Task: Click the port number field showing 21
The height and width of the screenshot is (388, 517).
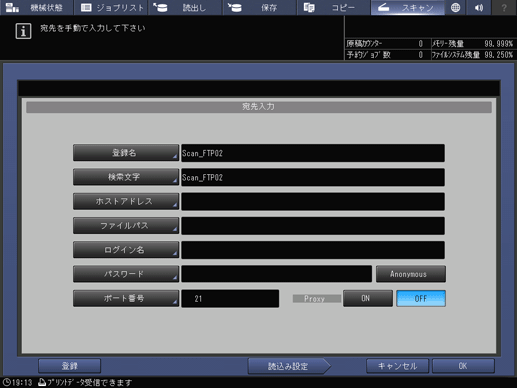Action: tap(230, 299)
